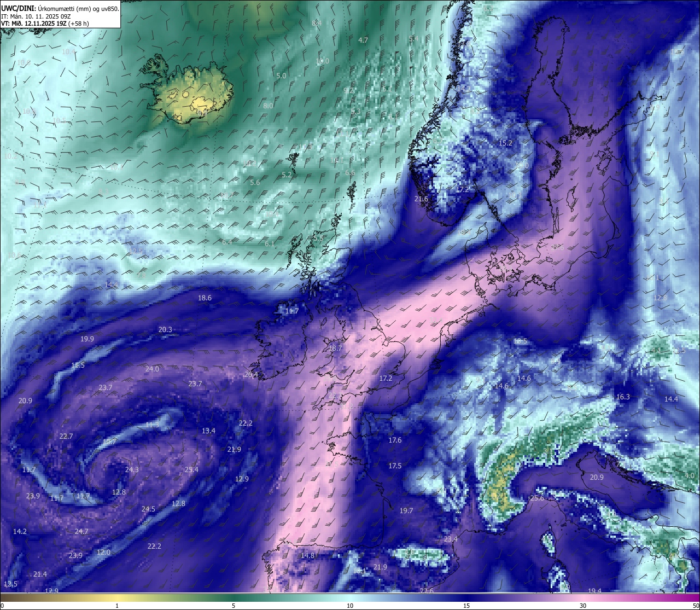Click the map value 25.6
The image size is (700, 610).
(538, 498)
